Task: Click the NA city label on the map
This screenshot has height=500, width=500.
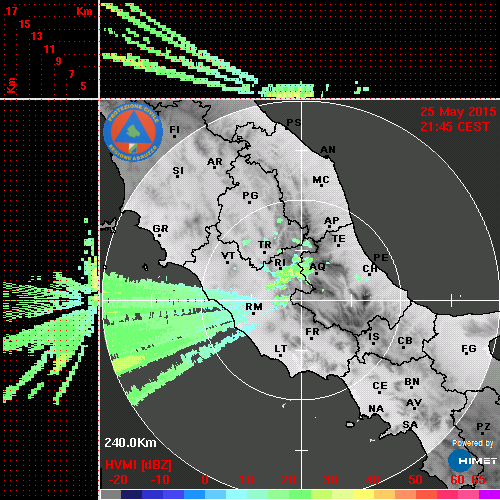Action: [x=376, y=409]
